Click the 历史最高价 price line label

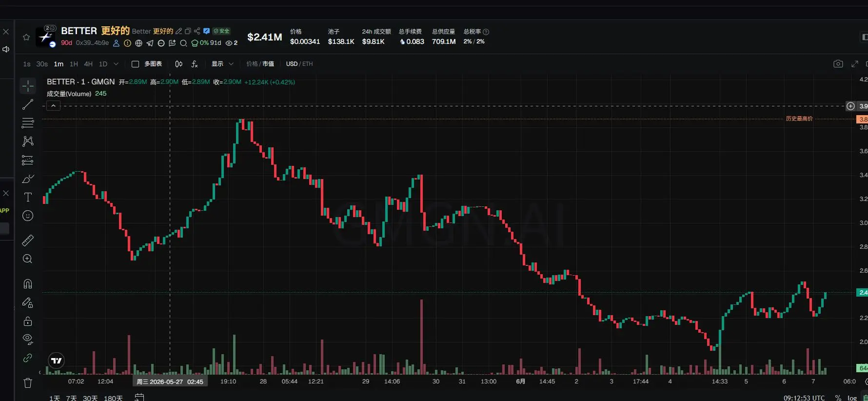[799, 119]
